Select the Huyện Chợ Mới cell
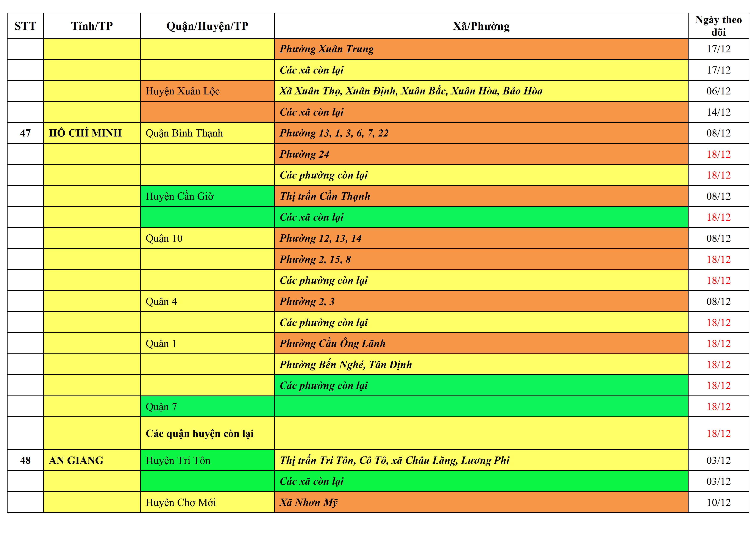Viewport: 756px width, 535px height. (x=181, y=502)
